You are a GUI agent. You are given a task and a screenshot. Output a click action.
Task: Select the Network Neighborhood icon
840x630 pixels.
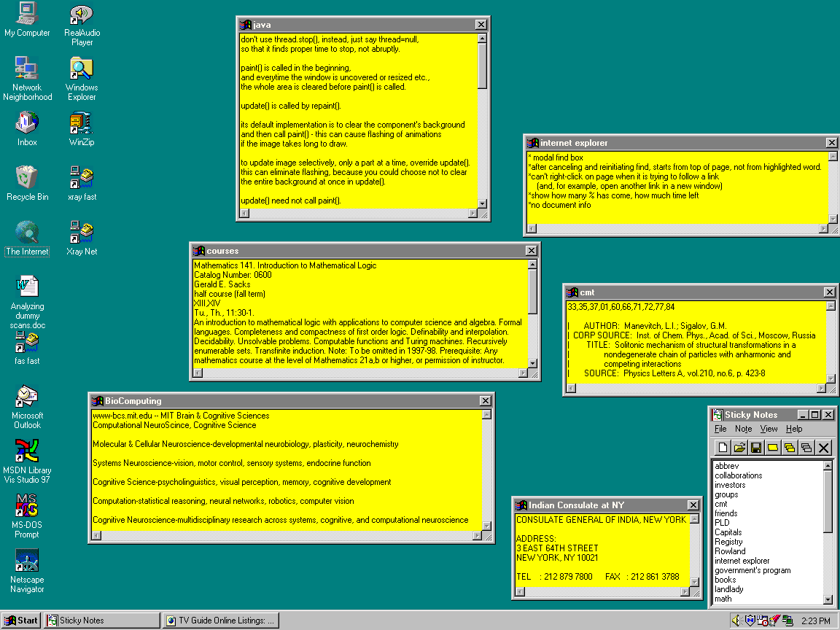(27, 78)
